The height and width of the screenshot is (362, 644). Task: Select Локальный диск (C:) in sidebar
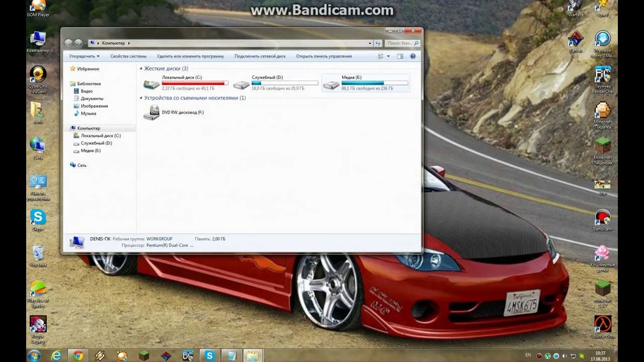coord(101,136)
